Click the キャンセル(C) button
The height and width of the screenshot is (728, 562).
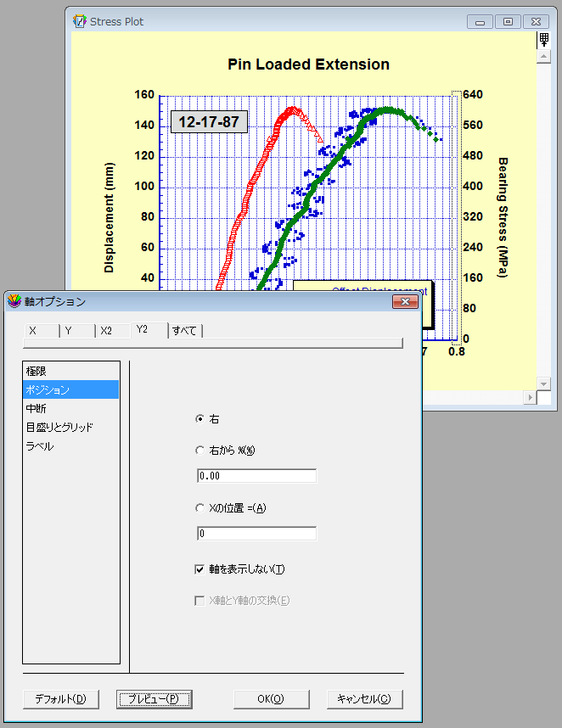tap(364, 699)
